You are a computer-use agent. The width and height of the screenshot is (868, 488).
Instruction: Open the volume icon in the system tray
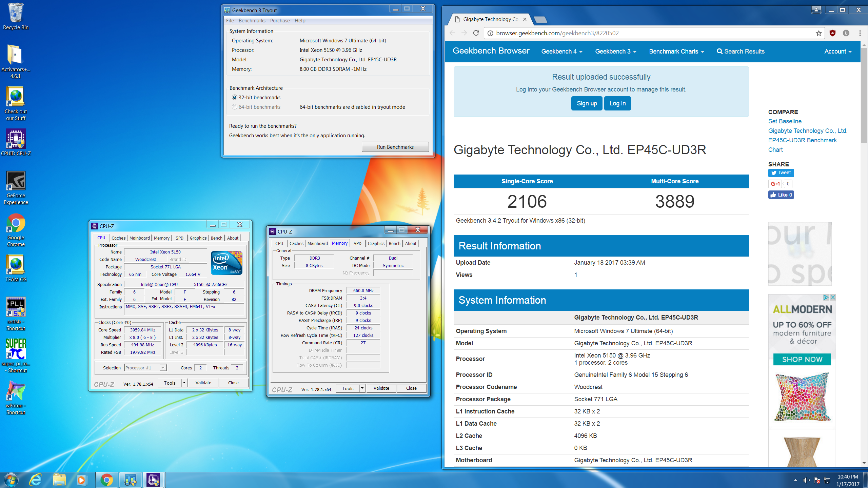coord(806,480)
